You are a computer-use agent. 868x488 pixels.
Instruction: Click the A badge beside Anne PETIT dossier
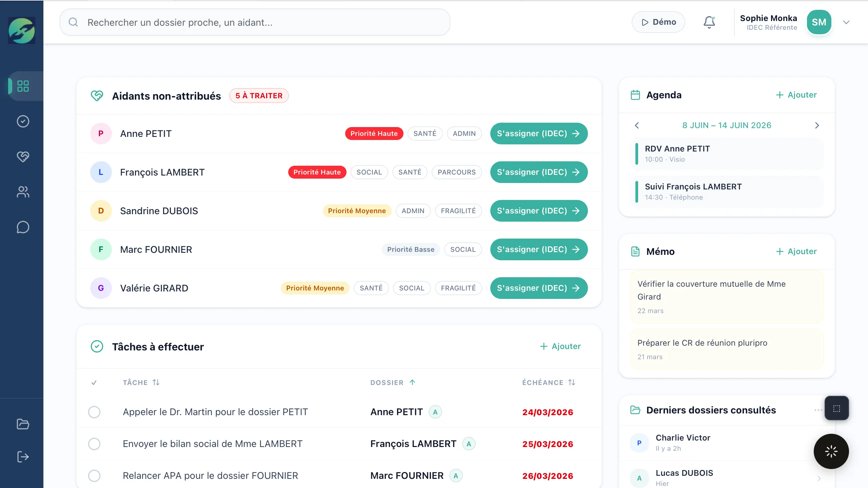point(435,412)
